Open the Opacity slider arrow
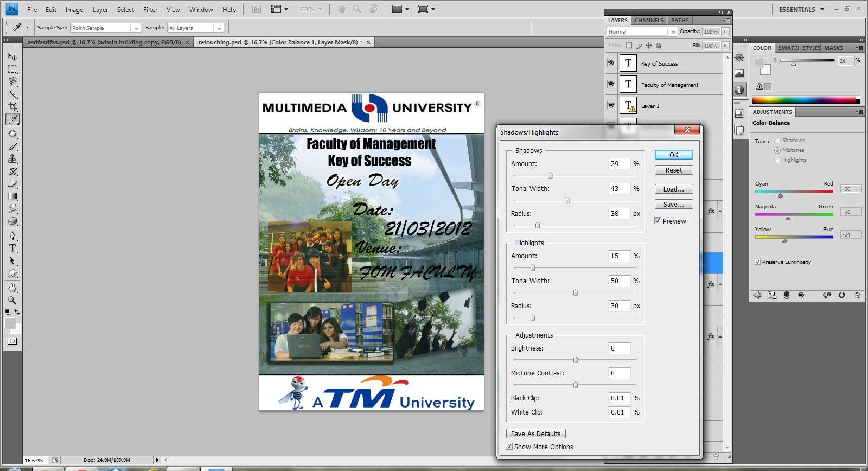Screen dimensions: 868x471 coord(725,31)
